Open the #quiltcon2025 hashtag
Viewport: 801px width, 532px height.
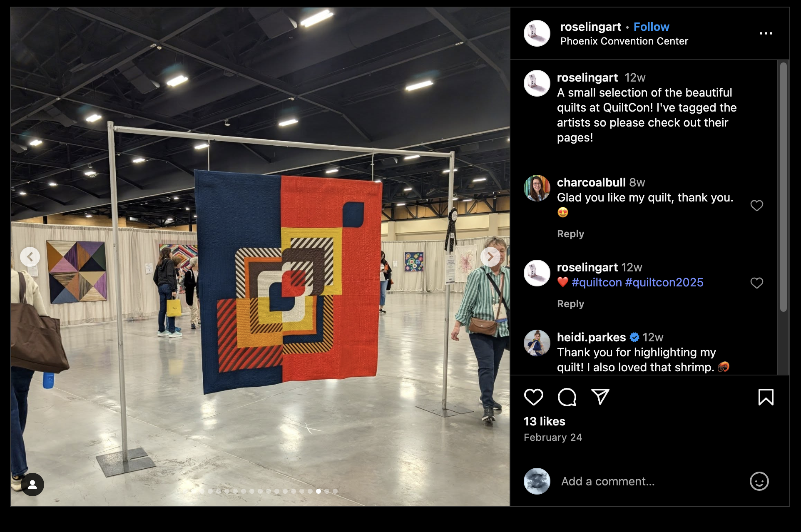tap(664, 282)
